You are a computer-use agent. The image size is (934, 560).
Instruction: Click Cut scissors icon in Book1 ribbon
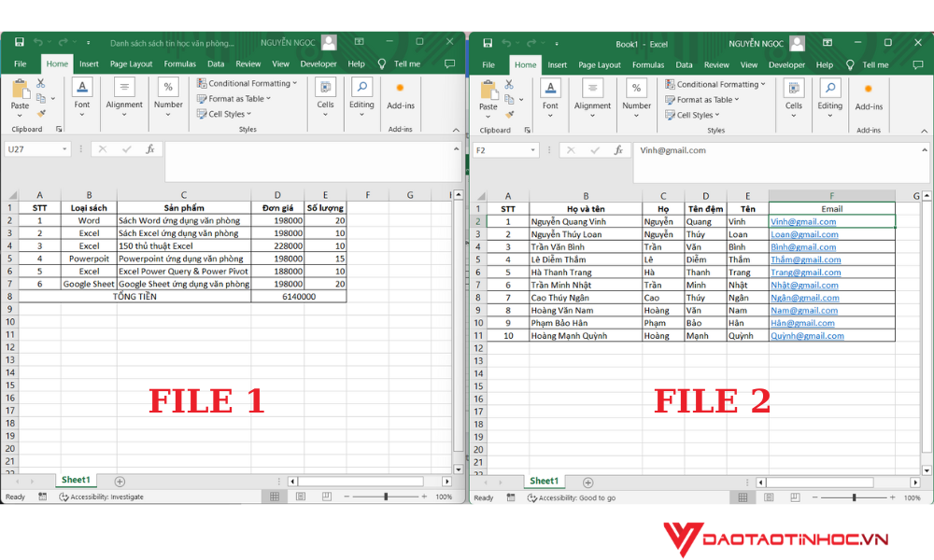point(509,85)
